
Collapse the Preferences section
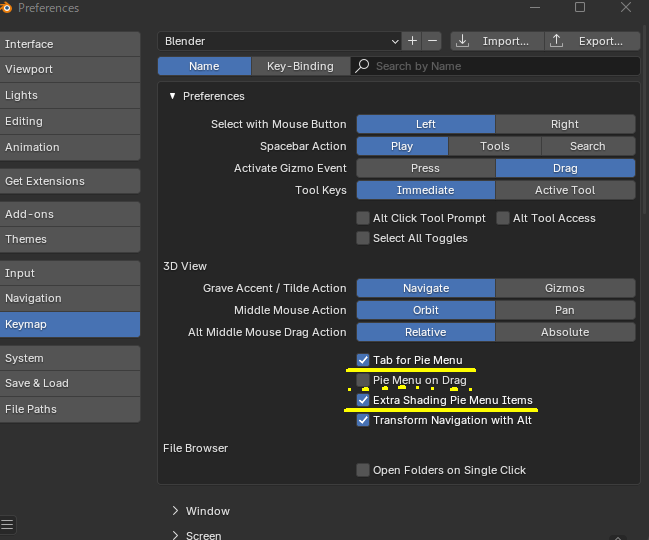tap(172, 96)
